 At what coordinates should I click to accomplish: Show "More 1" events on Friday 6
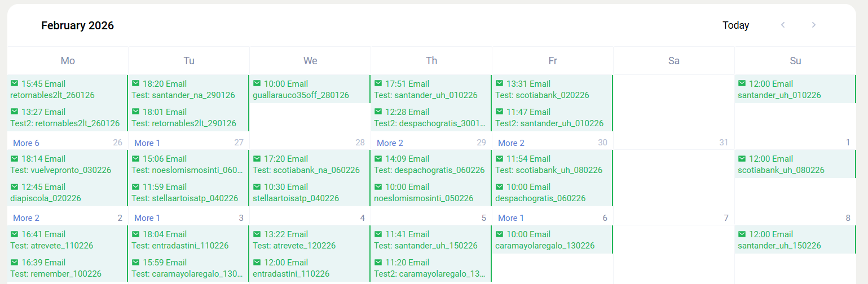tap(511, 218)
